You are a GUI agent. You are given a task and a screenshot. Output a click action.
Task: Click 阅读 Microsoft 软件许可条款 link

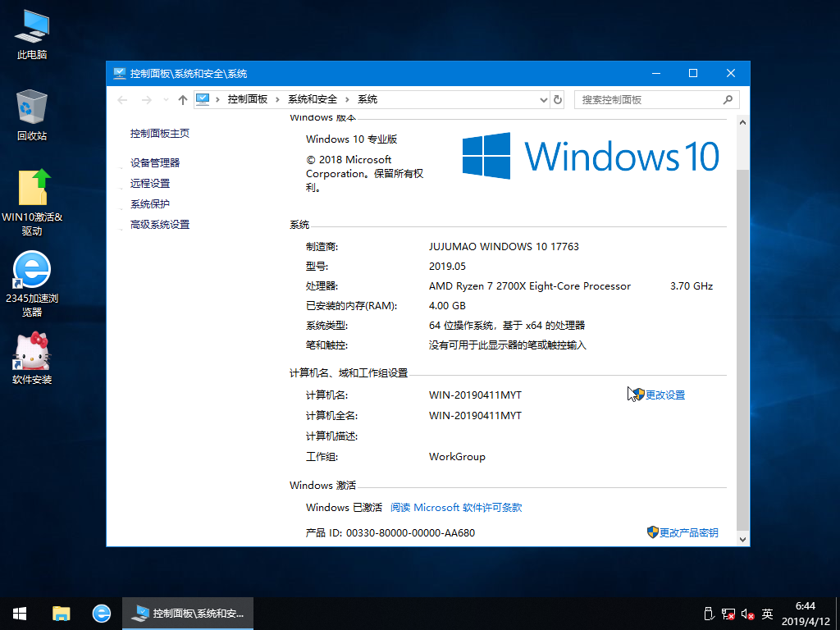(x=456, y=507)
